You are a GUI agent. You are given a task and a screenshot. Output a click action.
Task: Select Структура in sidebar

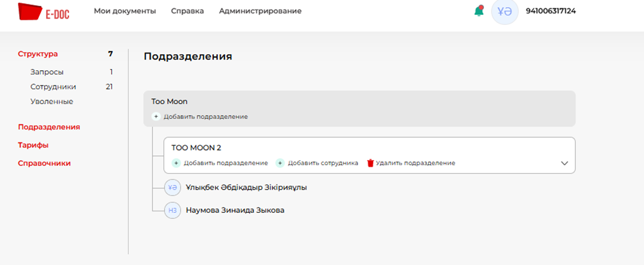(x=38, y=54)
